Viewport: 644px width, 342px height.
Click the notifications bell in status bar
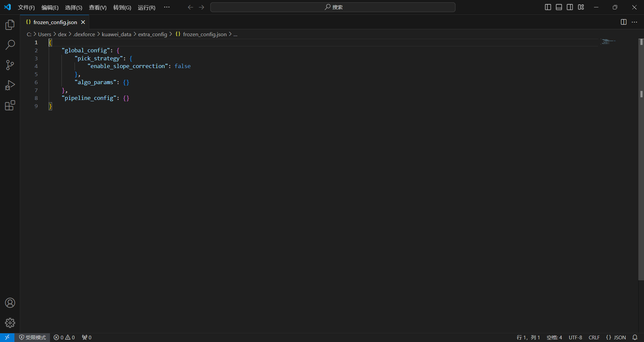635,337
